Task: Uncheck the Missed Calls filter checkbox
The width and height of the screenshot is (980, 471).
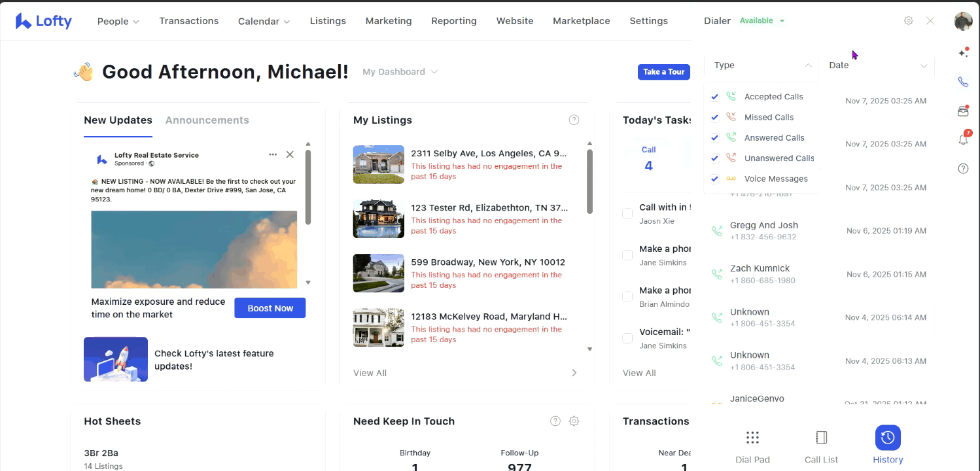Action: click(715, 117)
